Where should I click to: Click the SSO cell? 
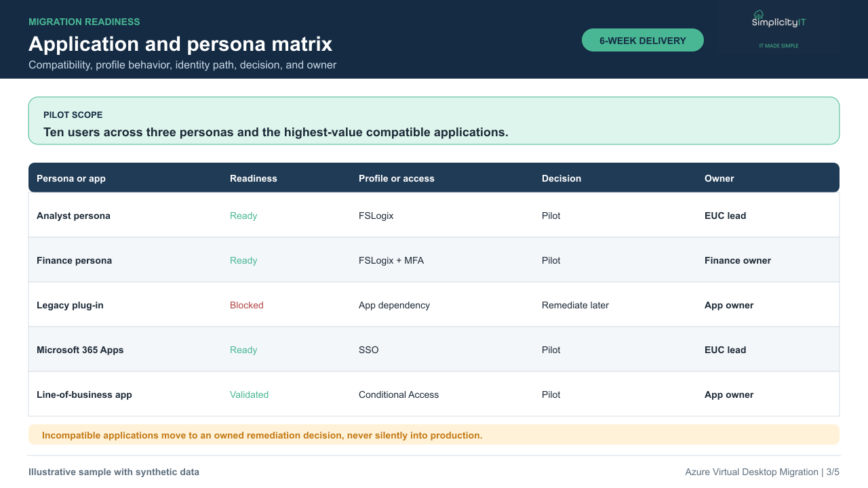click(x=369, y=350)
